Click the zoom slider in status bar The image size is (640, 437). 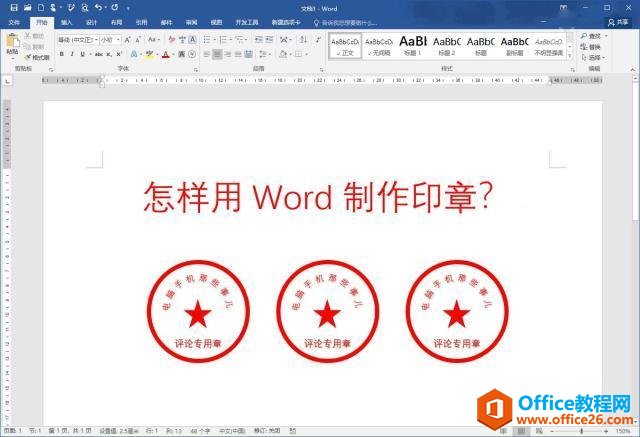click(x=579, y=431)
